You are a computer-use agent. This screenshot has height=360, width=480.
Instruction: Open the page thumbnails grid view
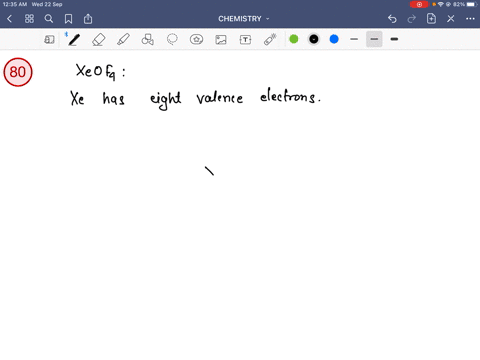[x=29, y=19]
